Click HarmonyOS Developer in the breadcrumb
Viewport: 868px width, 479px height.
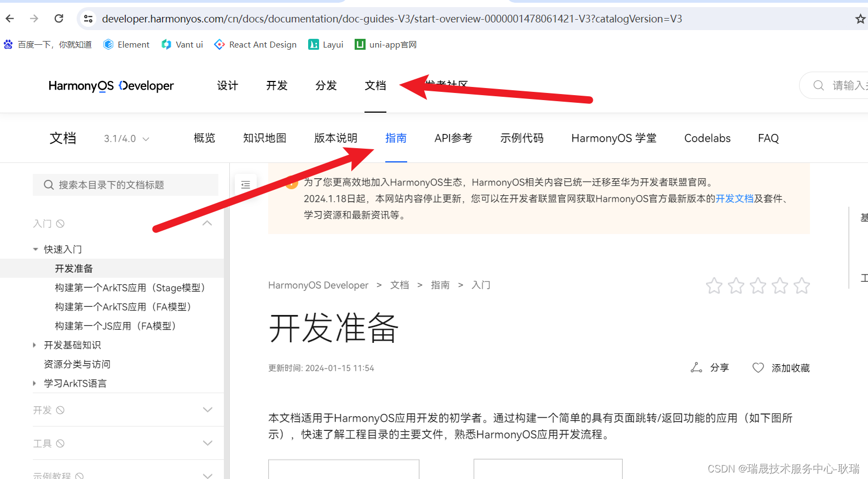pyautogui.click(x=318, y=285)
